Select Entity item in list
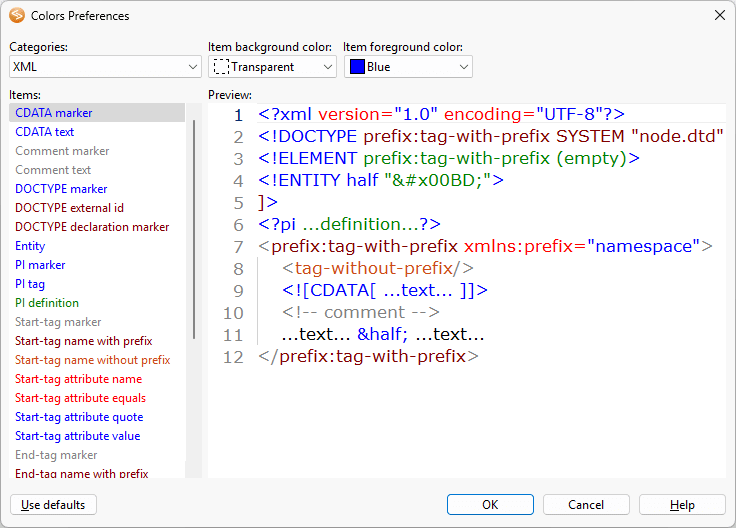Image resolution: width=736 pixels, height=528 pixels. click(97, 246)
